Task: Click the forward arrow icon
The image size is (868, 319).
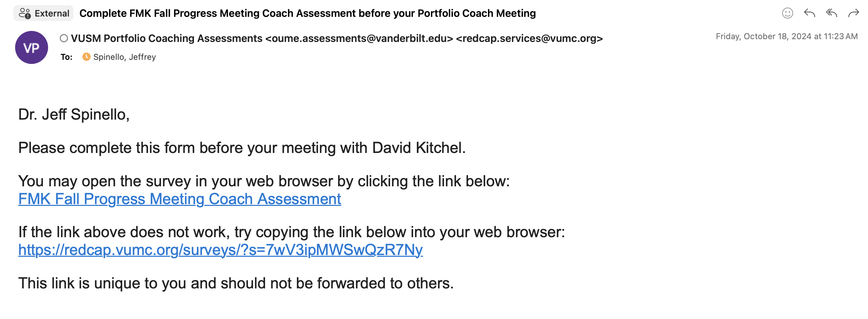Action: coord(853,13)
